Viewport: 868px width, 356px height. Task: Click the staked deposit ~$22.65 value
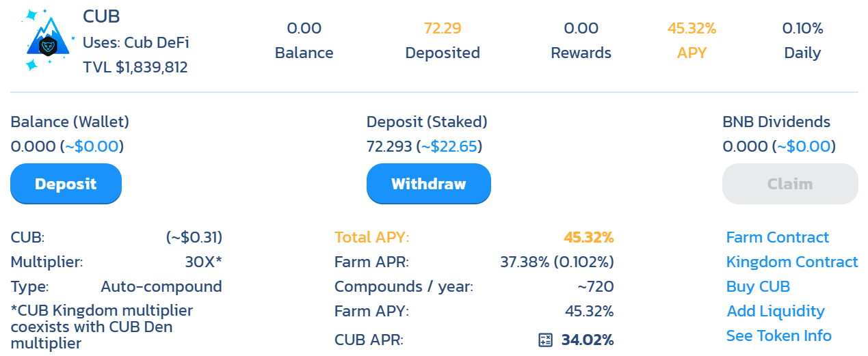[x=449, y=146]
